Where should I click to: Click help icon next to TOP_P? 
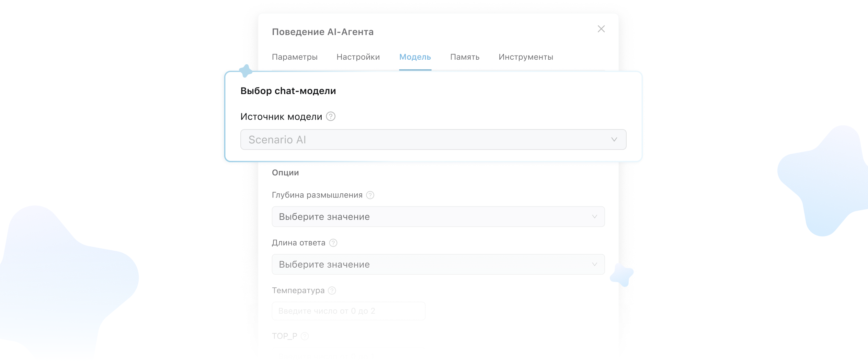tap(304, 336)
